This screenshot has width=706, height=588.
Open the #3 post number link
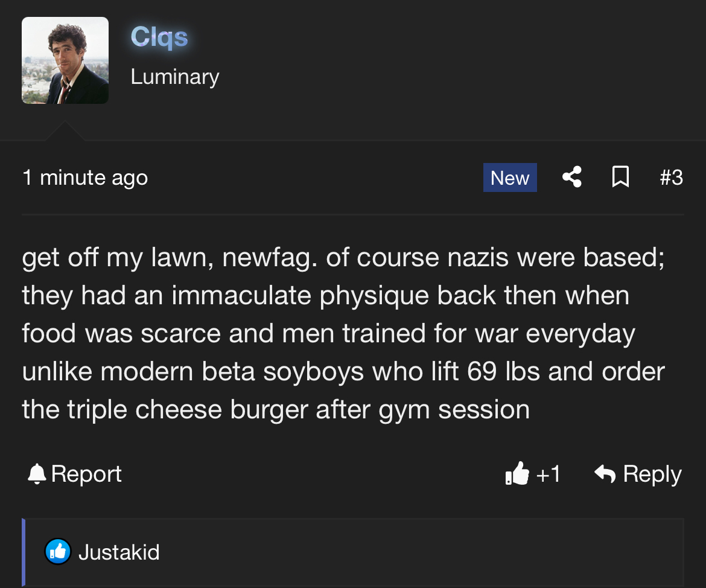[672, 177]
